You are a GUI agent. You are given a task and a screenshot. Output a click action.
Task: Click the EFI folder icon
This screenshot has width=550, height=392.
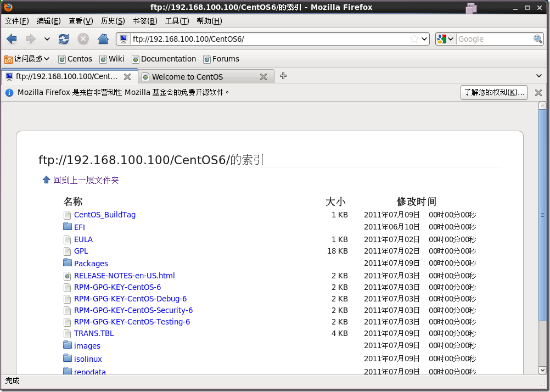(68, 226)
